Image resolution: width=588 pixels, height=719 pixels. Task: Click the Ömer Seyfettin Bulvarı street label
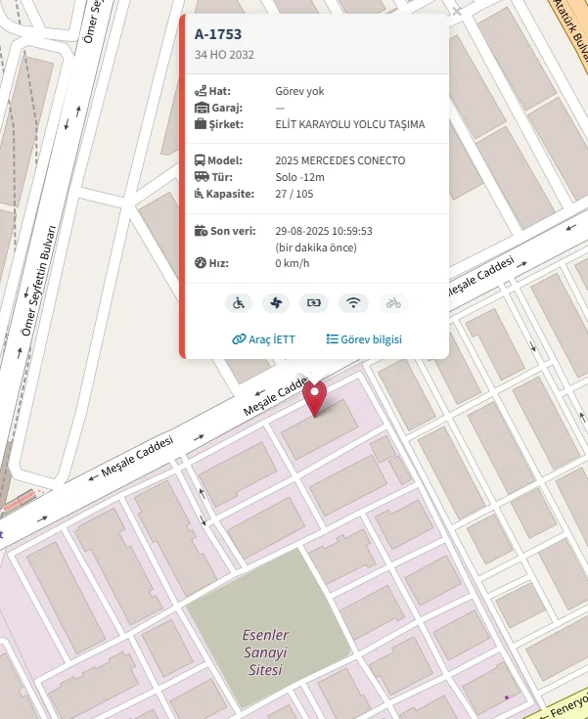[38, 281]
